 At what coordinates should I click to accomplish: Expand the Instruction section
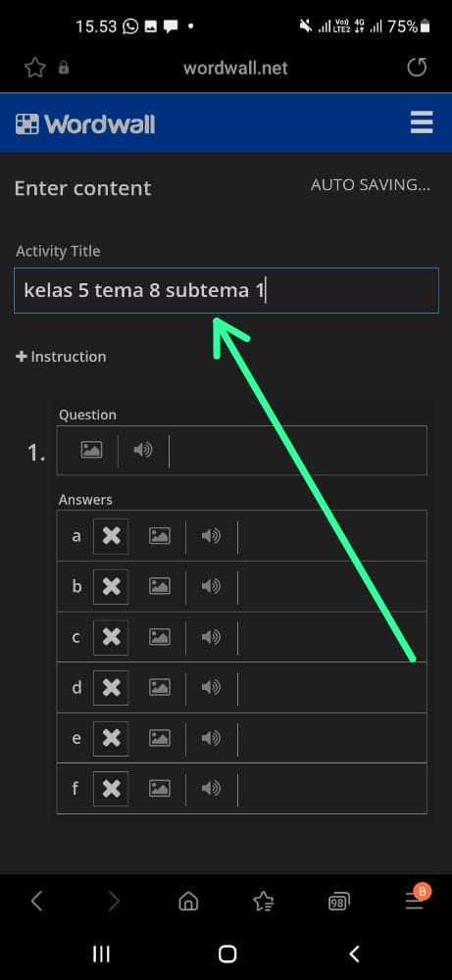61,357
